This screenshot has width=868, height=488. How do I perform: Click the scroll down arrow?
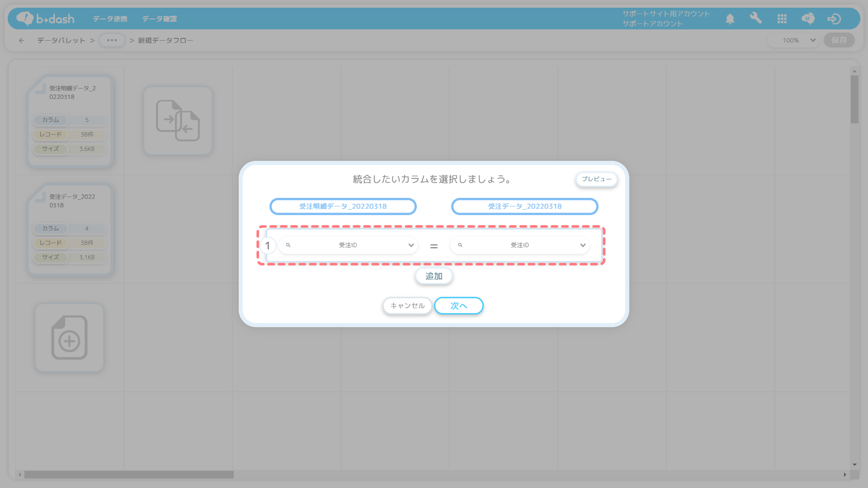[x=855, y=465]
